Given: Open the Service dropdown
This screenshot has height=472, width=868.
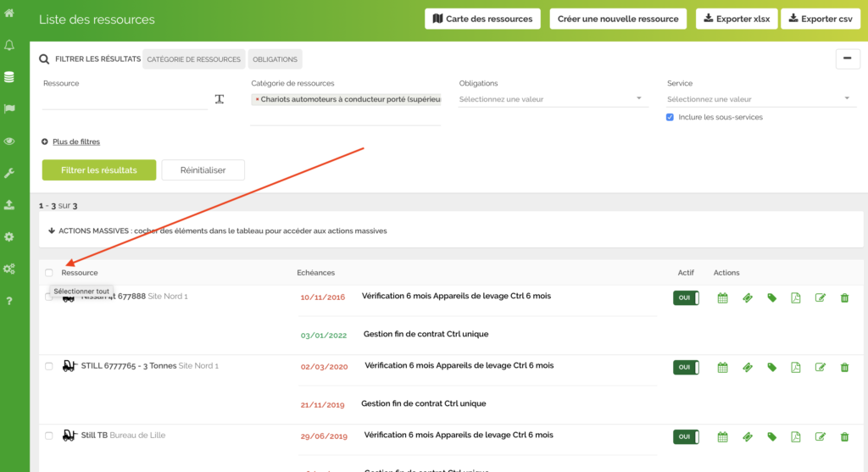Looking at the screenshot, I should tap(758, 99).
